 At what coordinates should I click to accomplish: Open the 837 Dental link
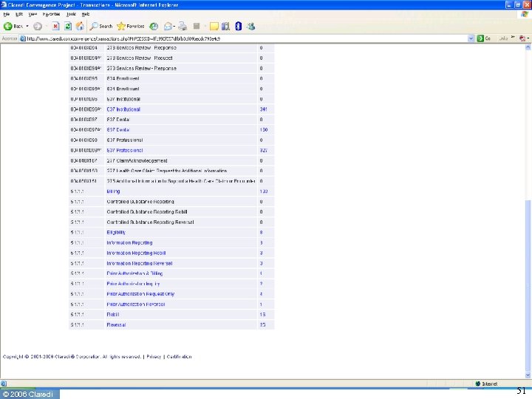pyautogui.click(x=117, y=129)
